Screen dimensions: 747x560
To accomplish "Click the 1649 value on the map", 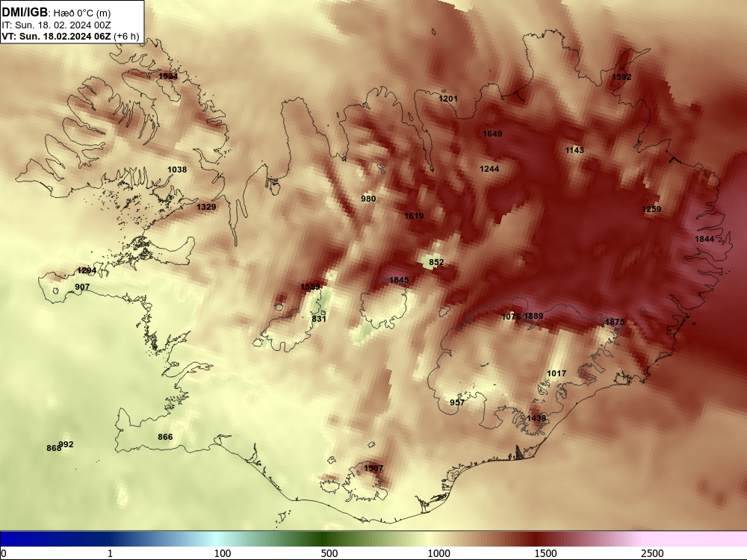I will point(492,134).
